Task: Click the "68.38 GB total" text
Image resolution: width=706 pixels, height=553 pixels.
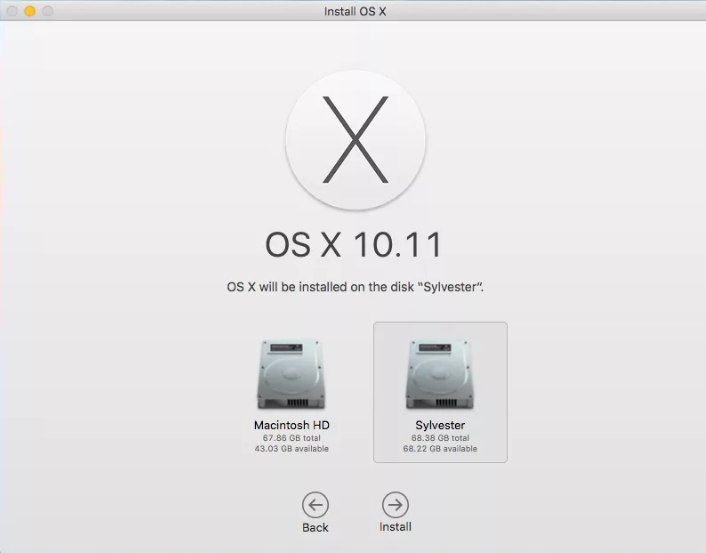Action: pos(440,438)
